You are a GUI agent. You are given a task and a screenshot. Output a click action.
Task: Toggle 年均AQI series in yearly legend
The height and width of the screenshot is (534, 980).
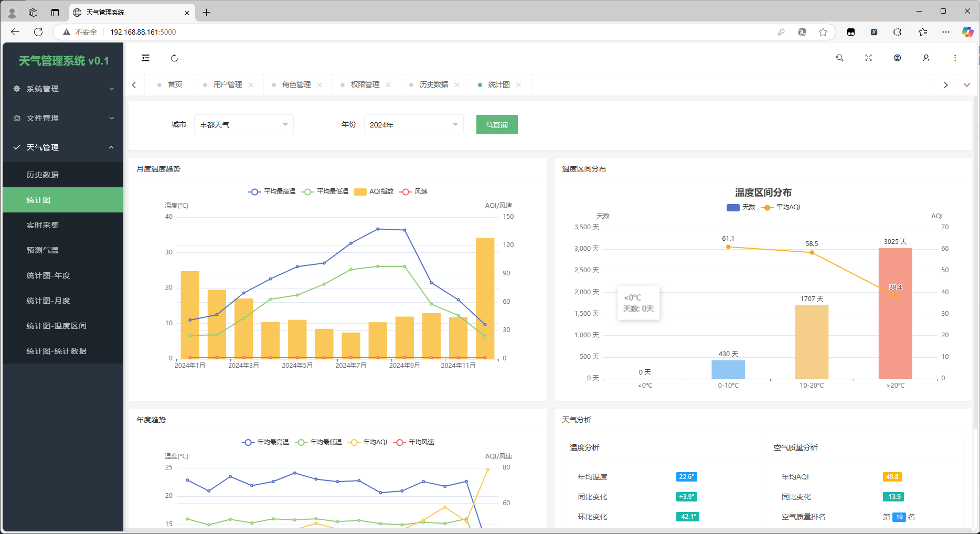(x=368, y=442)
